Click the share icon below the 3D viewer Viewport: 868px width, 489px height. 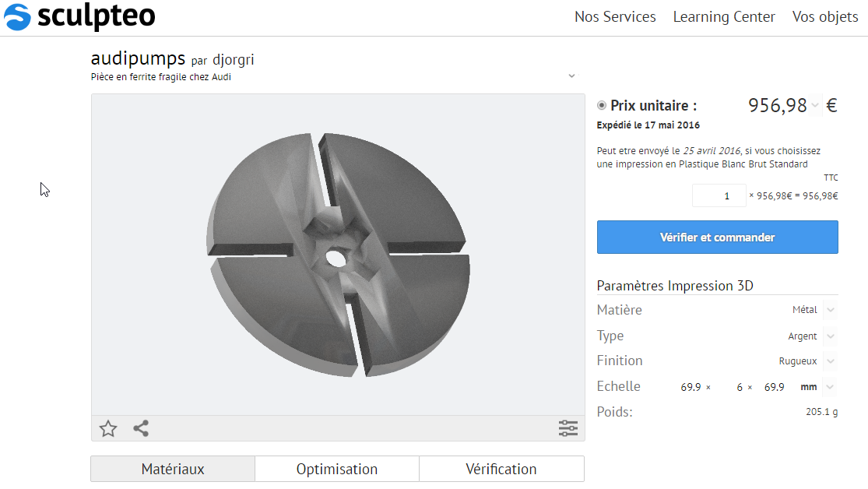pyautogui.click(x=141, y=428)
